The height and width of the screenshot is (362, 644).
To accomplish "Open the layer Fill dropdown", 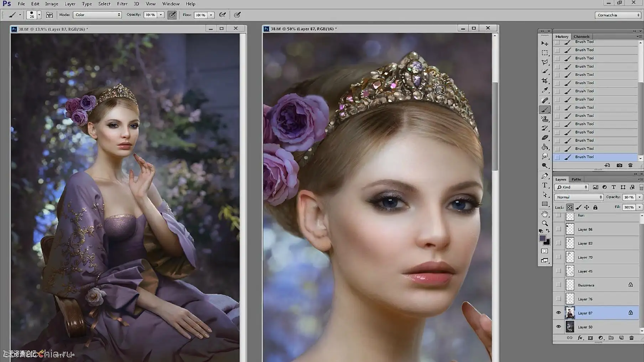I will coord(640,207).
